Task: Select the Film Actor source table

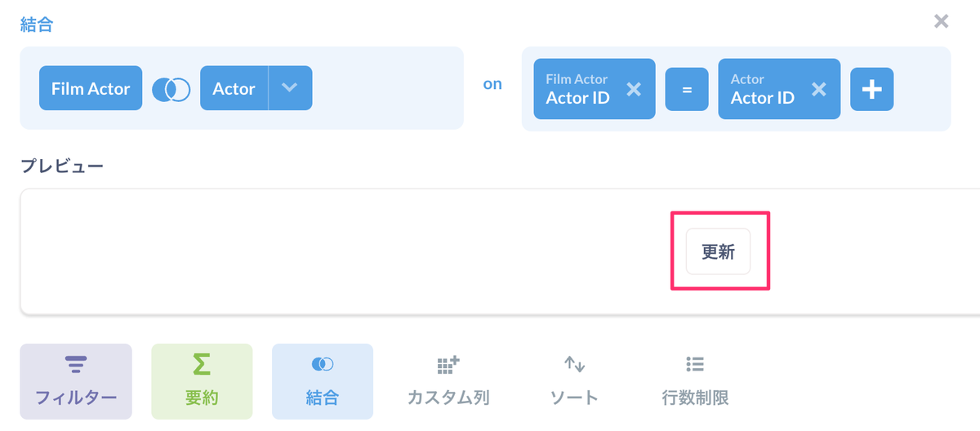Action: (x=91, y=88)
